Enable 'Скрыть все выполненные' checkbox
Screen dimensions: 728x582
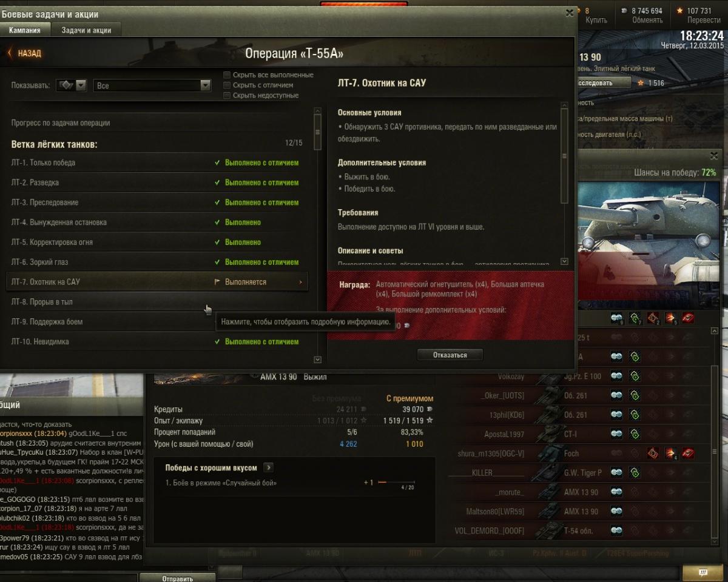click(x=227, y=75)
